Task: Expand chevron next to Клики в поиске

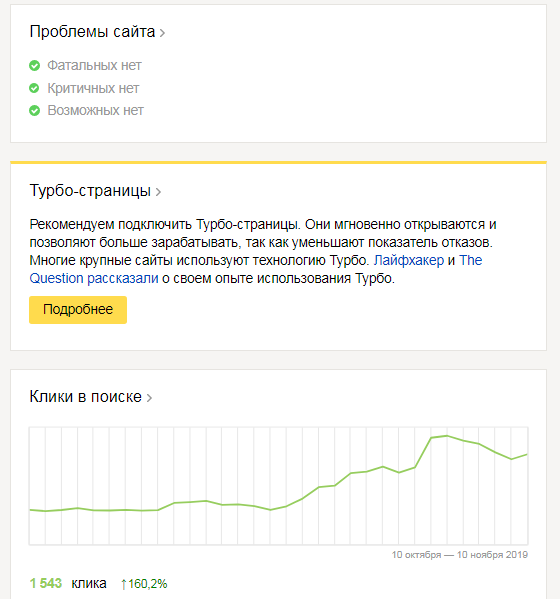Action: point(149,398)
